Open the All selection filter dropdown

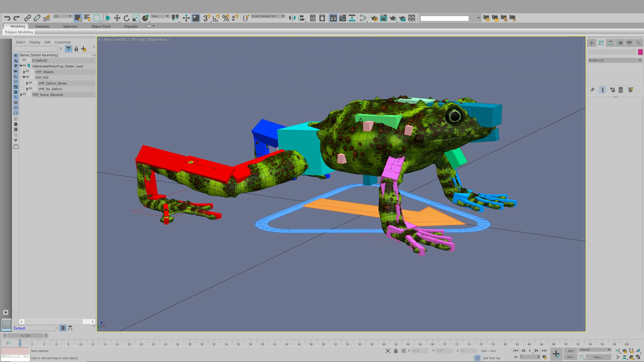63,16
